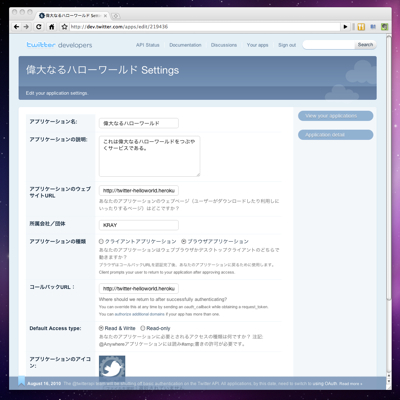Open the Discussions nav link
This screenshot has width=400, height=400.
coord(224,45)
